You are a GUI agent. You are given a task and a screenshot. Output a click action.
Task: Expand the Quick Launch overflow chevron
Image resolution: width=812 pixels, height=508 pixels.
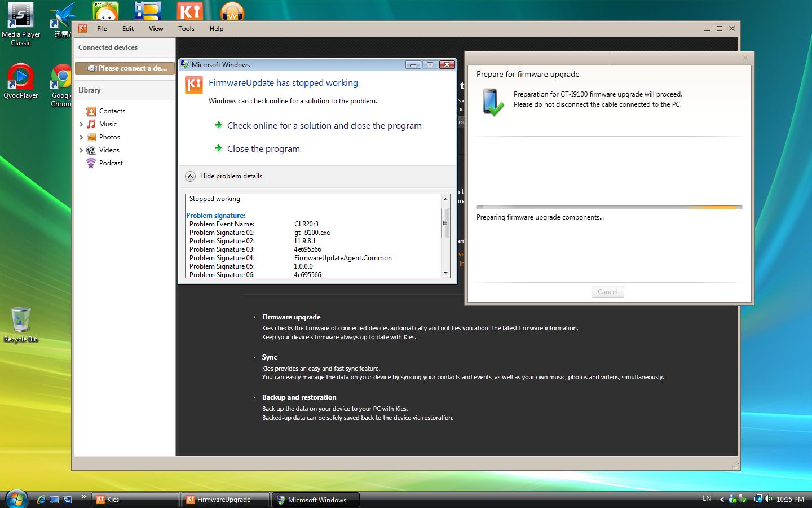pyautogui.click(x=83, y=497)
